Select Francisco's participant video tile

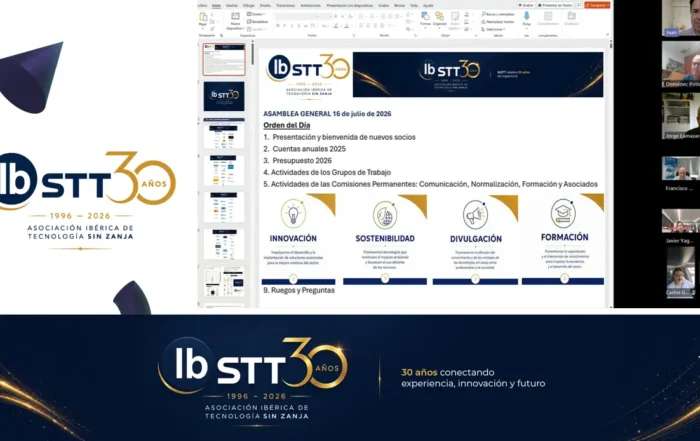tap(681, 169)
